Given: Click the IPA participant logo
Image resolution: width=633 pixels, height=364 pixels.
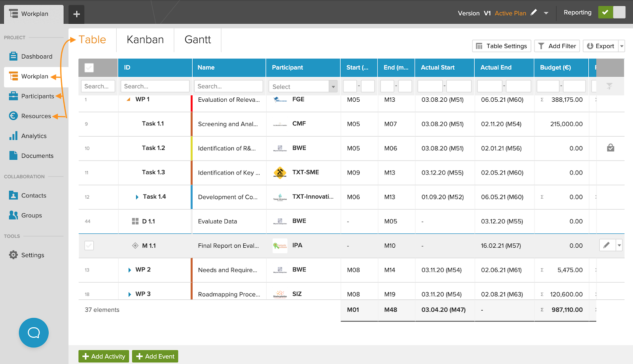Looking at the screenshot, I should click(280, 245).
